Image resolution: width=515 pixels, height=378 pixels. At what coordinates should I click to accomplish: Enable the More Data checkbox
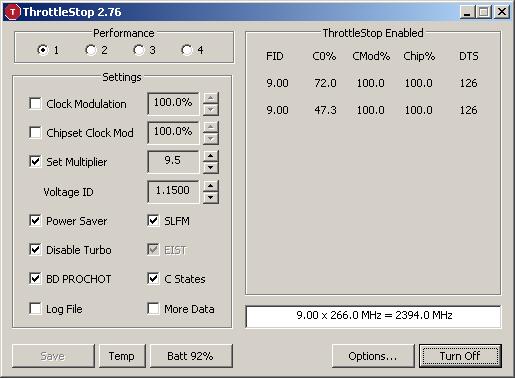click(x=153, y=309)
